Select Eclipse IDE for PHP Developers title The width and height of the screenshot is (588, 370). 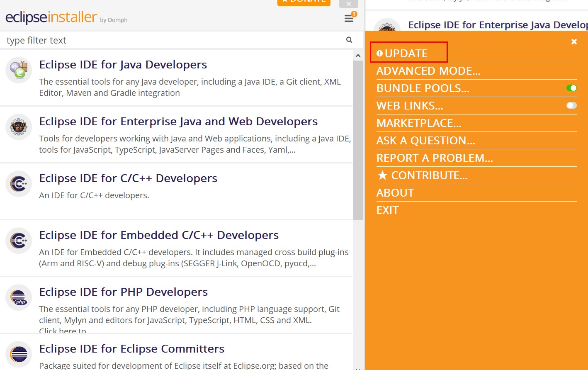(124, 292)
